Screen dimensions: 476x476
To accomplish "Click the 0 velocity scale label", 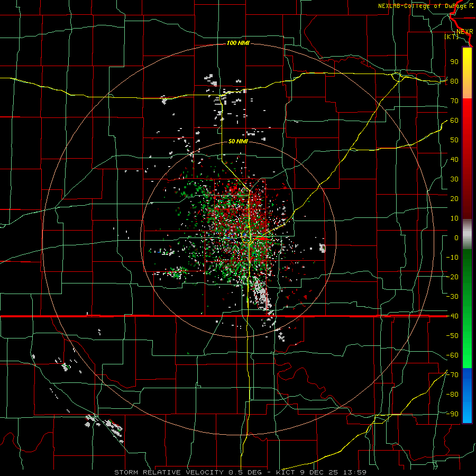I will point(456,237).
